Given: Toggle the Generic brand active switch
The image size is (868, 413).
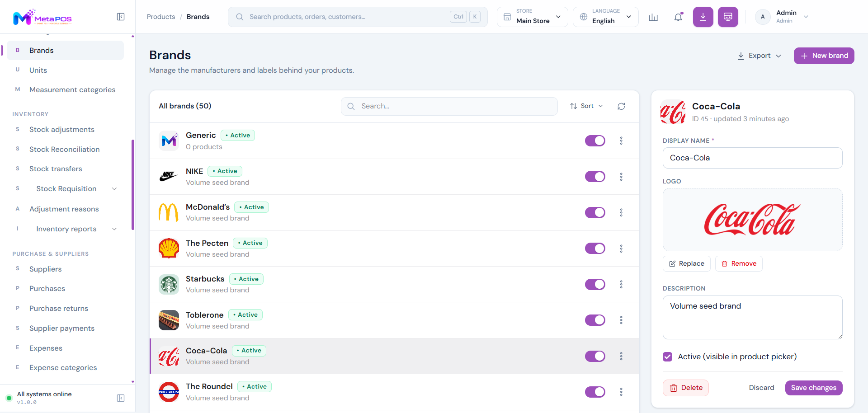Looking at the screenshot, I should (x=595, y=141).
